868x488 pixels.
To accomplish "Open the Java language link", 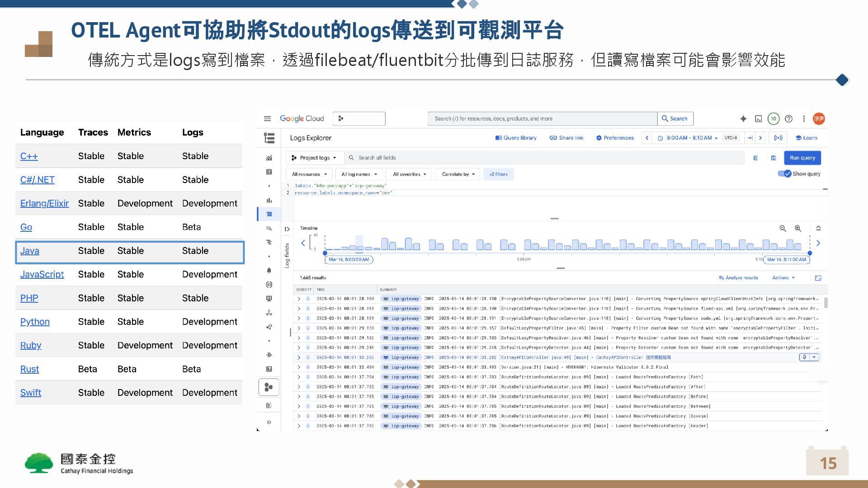I will [29, 251].
